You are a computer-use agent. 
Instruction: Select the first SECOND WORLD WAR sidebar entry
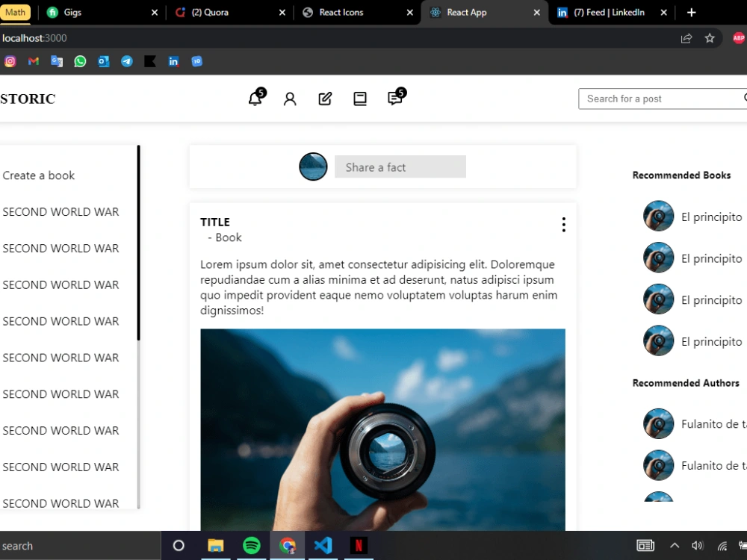coord(61,211)
